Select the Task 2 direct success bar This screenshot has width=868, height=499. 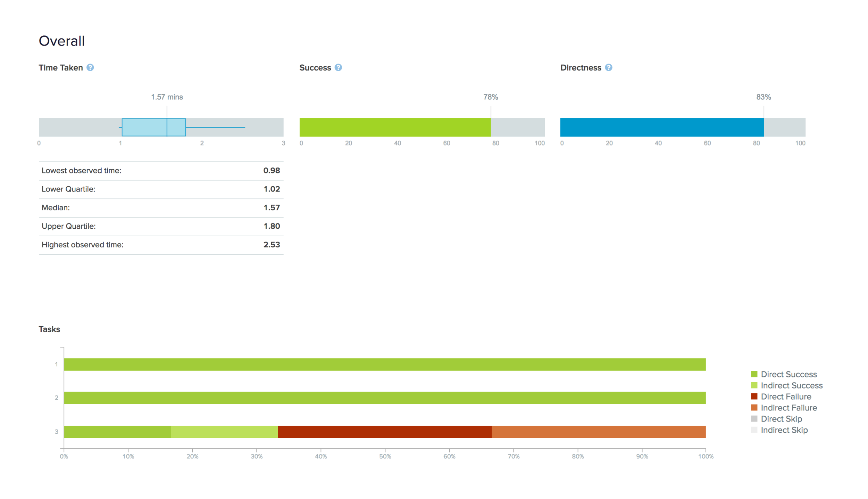coord(385,398)
